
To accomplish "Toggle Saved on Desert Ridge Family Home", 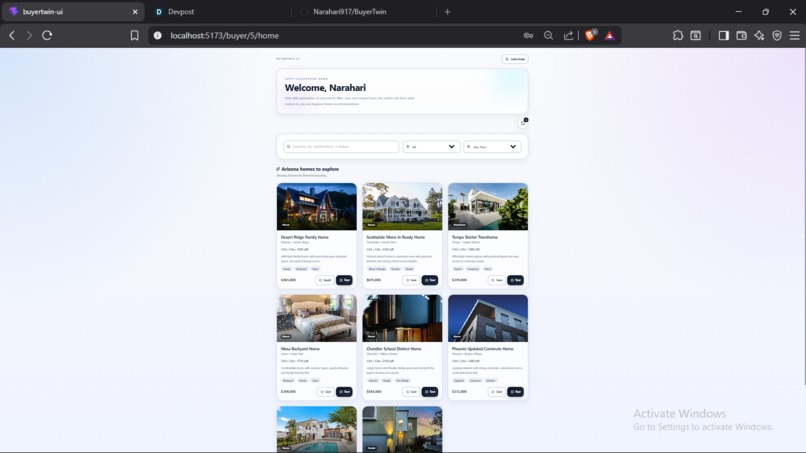I will tap(325, 280).
